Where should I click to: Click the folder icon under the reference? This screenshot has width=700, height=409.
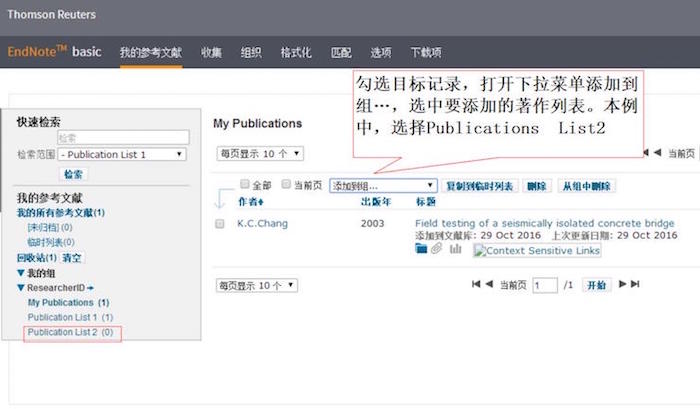[421, 249]
